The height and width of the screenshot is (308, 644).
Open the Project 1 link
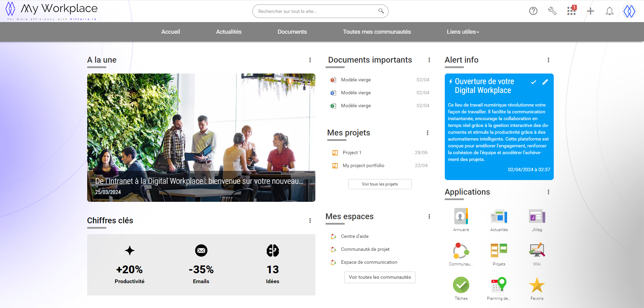coord(352,152)
